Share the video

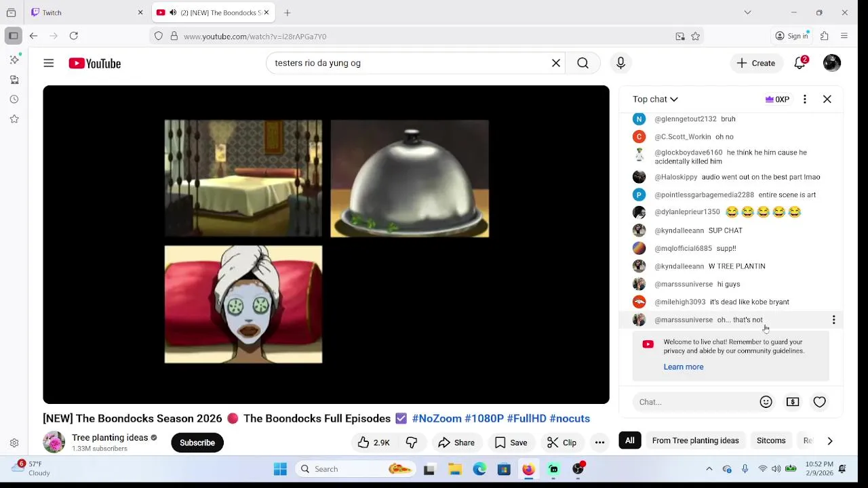click(x=456, y=443)
